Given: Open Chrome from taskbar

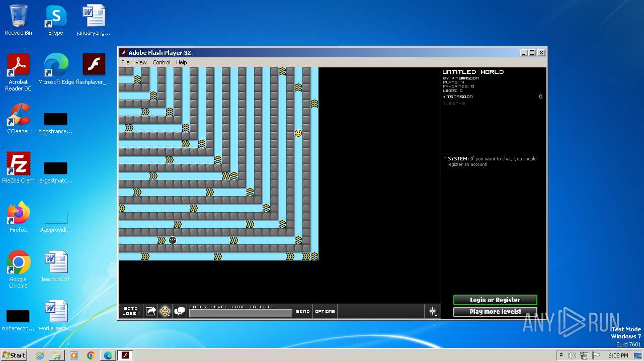Looking at the screenshot, I should pyautogui.click(x=91, y=355).
